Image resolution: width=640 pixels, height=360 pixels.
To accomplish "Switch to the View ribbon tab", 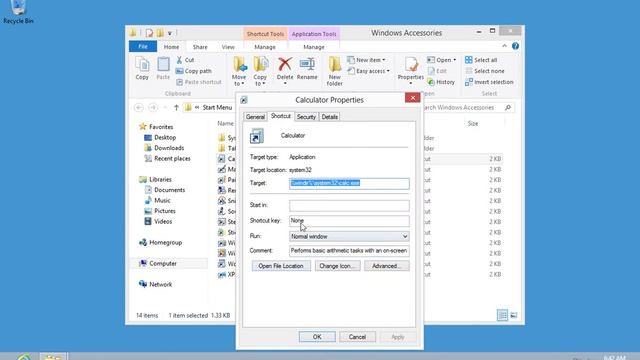I will [228, 47].
